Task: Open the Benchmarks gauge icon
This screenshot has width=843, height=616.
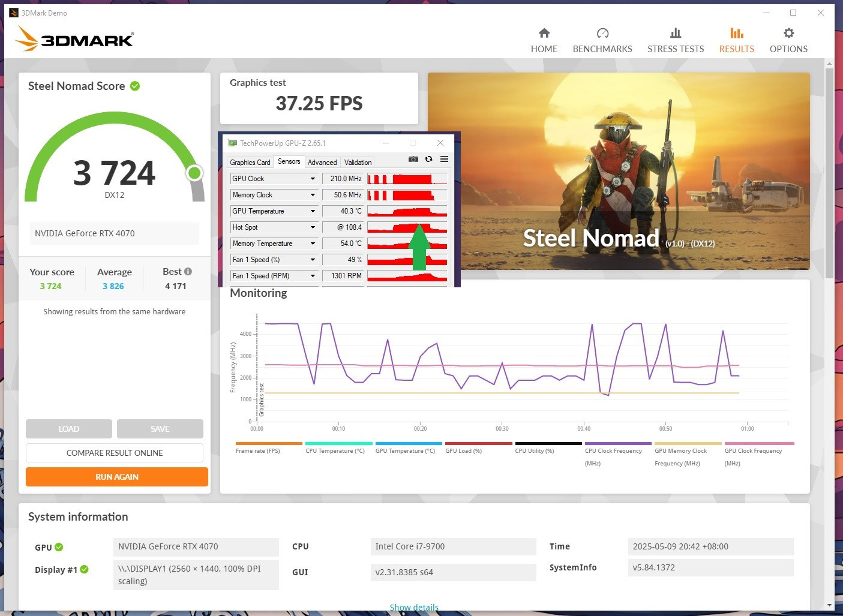Action: click(x=602, y=34)
